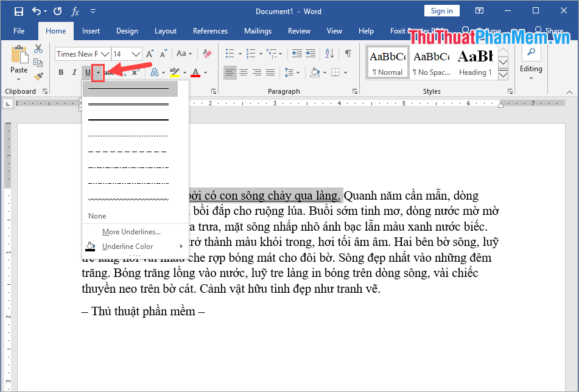
Task: Apply italic formatting
Action: click(74, 72)
